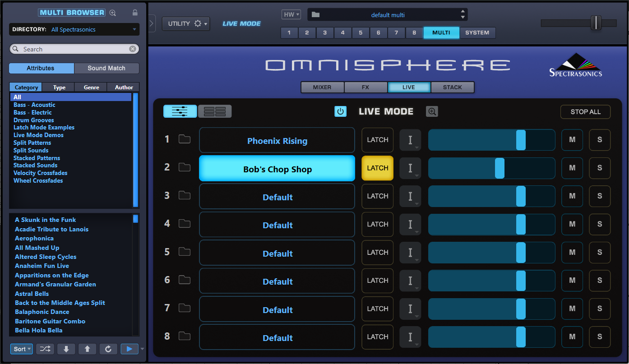The width and height of the screenshot is (629, 364).
Task: Open the folder icon for part 2
Action: (x=185, y=167)
